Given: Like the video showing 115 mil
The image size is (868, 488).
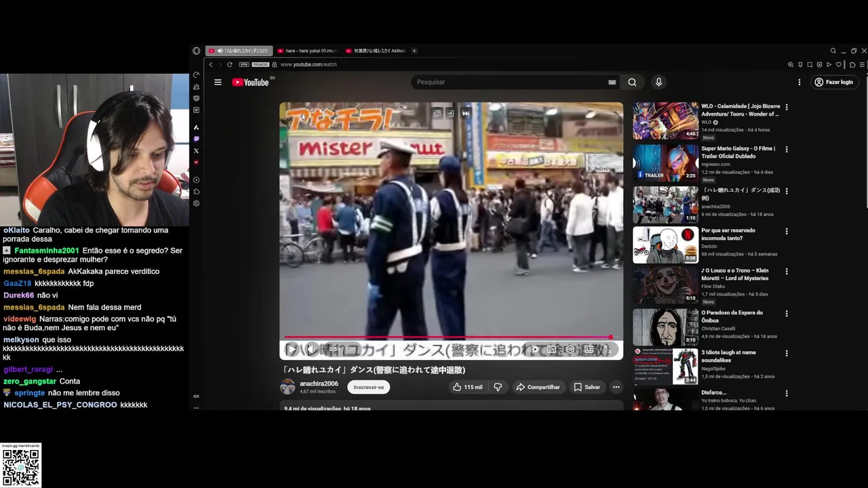Looking at the screenshot, I should pyautogui.click(x=467, y=387).
